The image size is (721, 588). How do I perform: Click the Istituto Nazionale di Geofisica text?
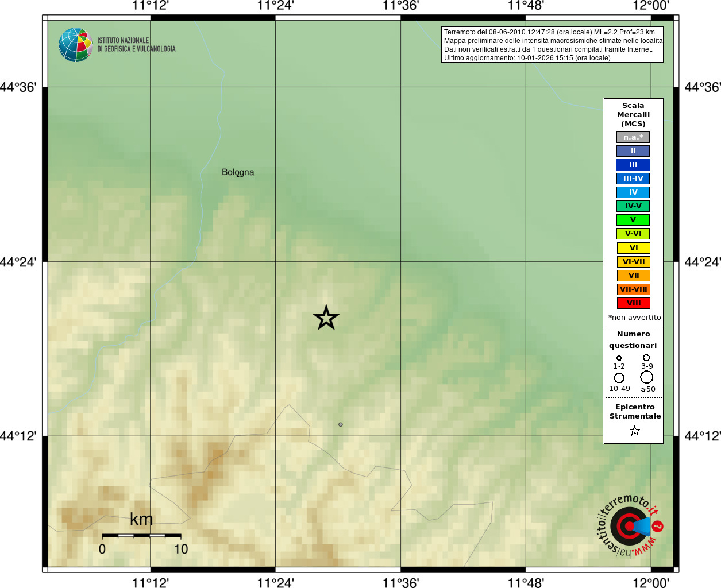(136, 45)
